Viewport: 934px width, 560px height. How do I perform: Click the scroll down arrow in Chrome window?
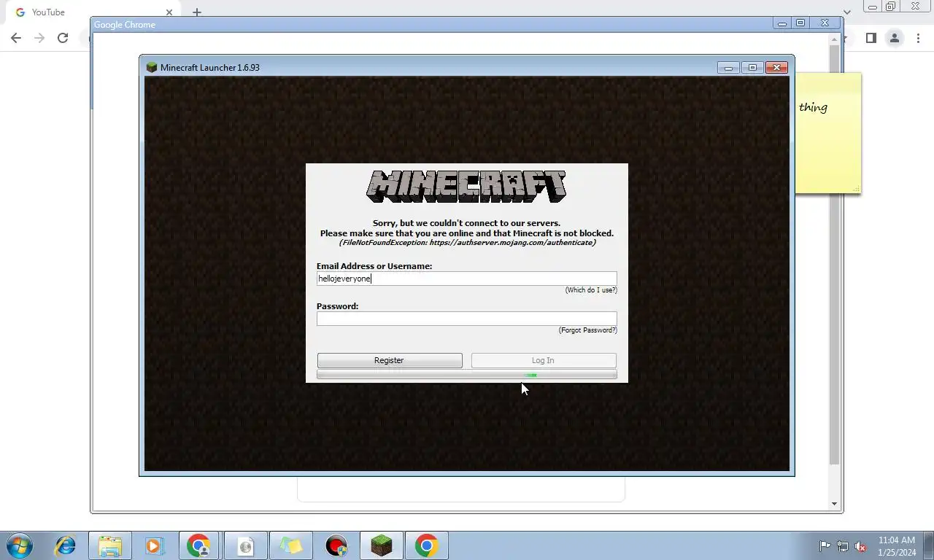[x=835, y=504]
